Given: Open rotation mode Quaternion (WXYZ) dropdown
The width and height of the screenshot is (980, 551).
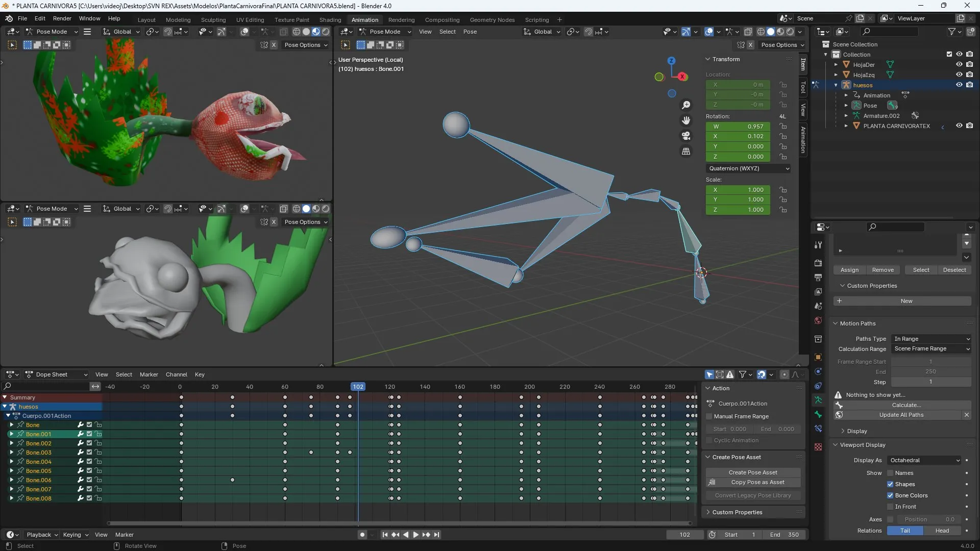Looking at the screenshot, I should (x=748, y=169).
